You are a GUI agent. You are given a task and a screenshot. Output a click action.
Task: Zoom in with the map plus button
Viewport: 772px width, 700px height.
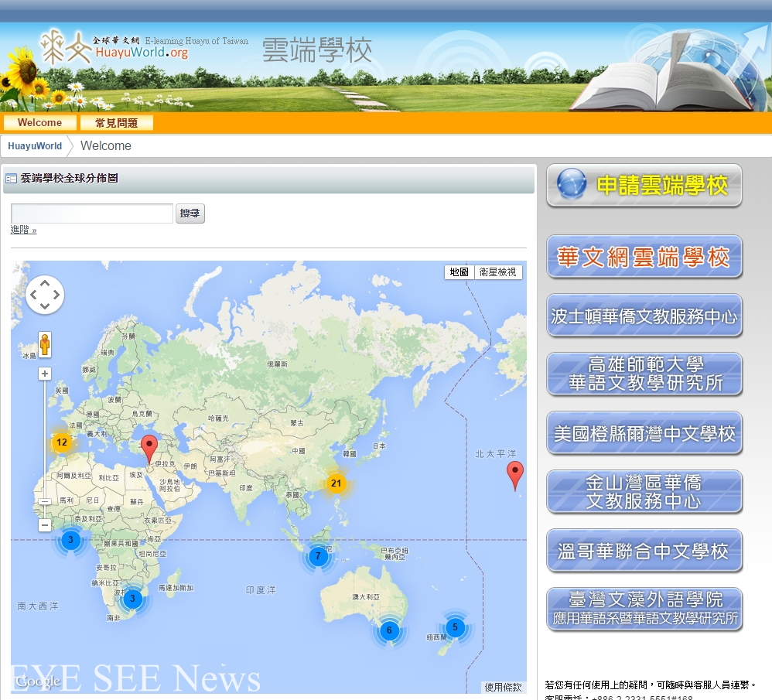45,374
